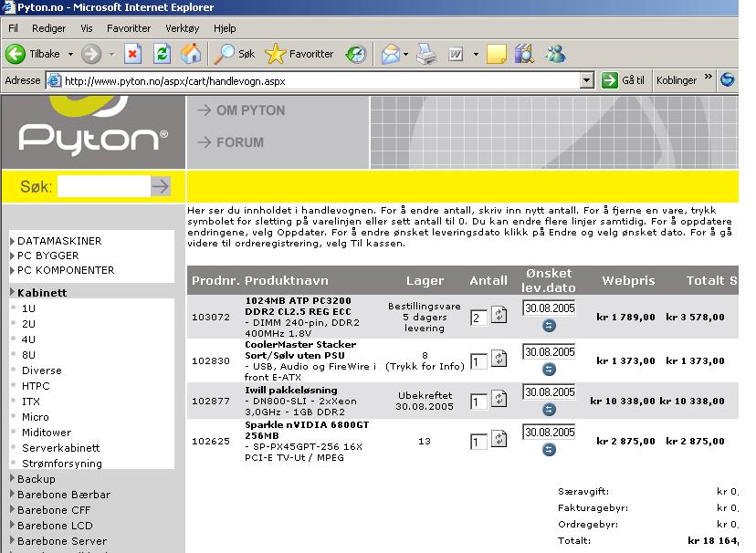Click the Print page icon
This screenshot has width=756, height=553.
(x=426, y=54)
